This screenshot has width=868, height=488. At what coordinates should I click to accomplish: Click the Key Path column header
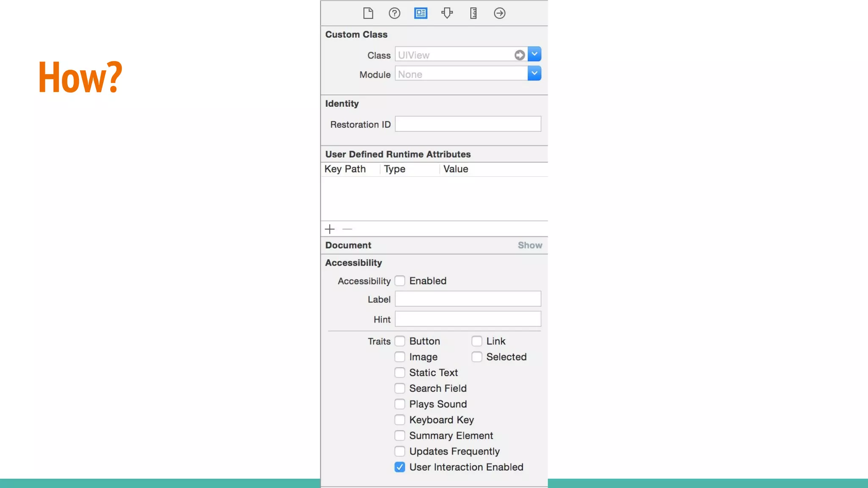345,169
